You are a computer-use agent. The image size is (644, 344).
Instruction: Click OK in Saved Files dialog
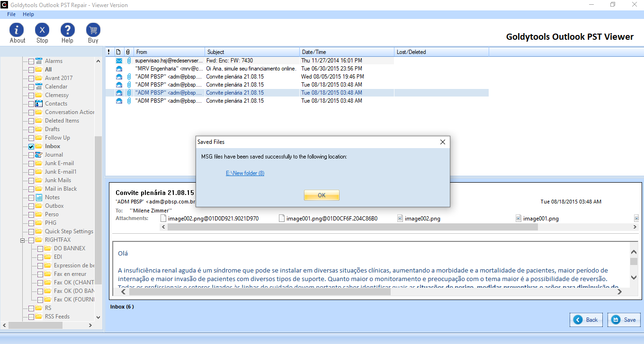coord(322,195)
